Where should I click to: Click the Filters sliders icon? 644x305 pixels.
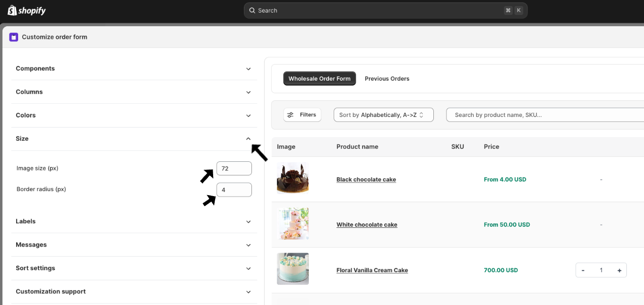(290, 115)
